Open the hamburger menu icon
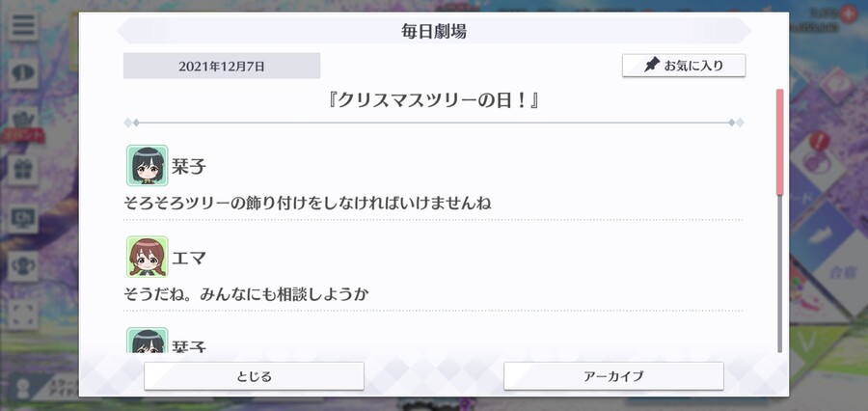The height and width of the screenshot is (411, 868). [23, 25]
